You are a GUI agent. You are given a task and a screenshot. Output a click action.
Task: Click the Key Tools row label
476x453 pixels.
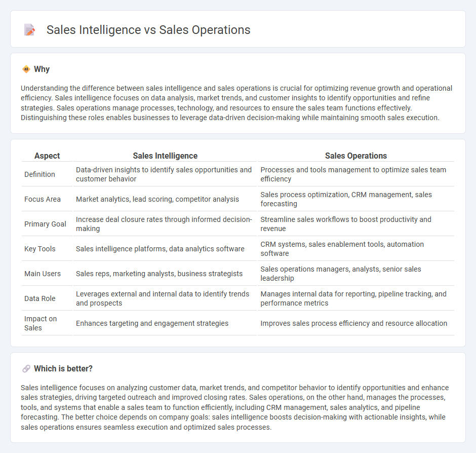tap(40, 249)
